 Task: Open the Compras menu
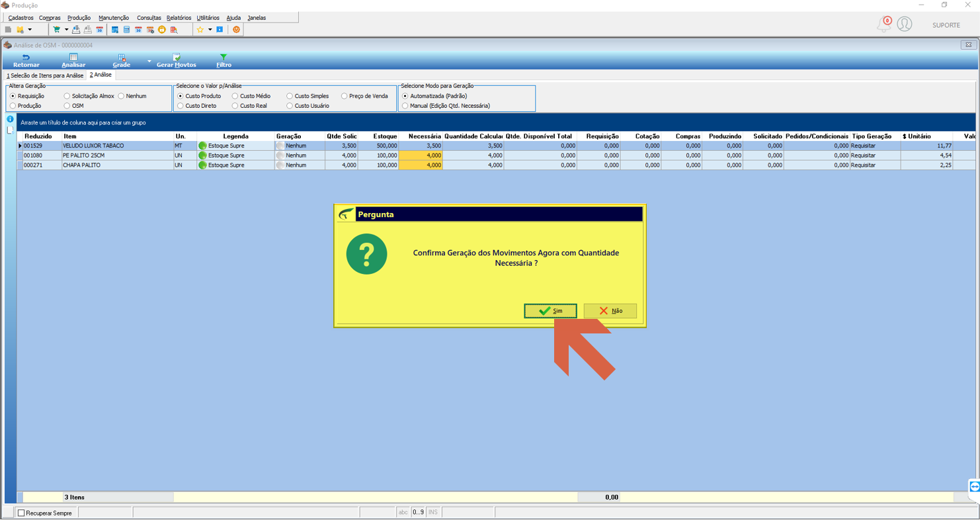click(50, 18)
